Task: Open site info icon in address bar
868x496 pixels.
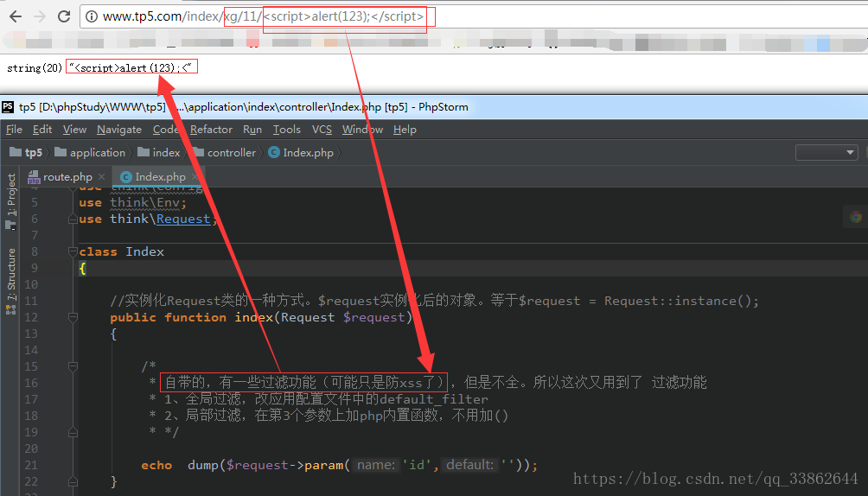Action: pos(92,16)
